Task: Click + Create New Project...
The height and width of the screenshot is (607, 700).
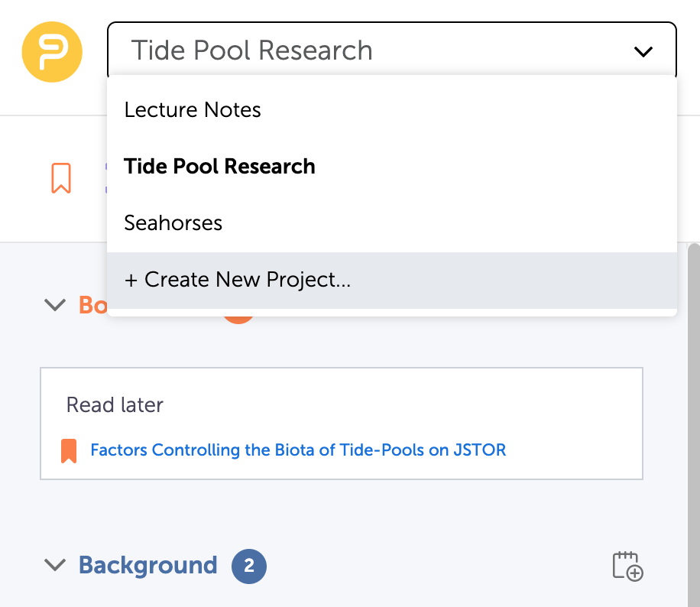Action: (x=392, y=280)
